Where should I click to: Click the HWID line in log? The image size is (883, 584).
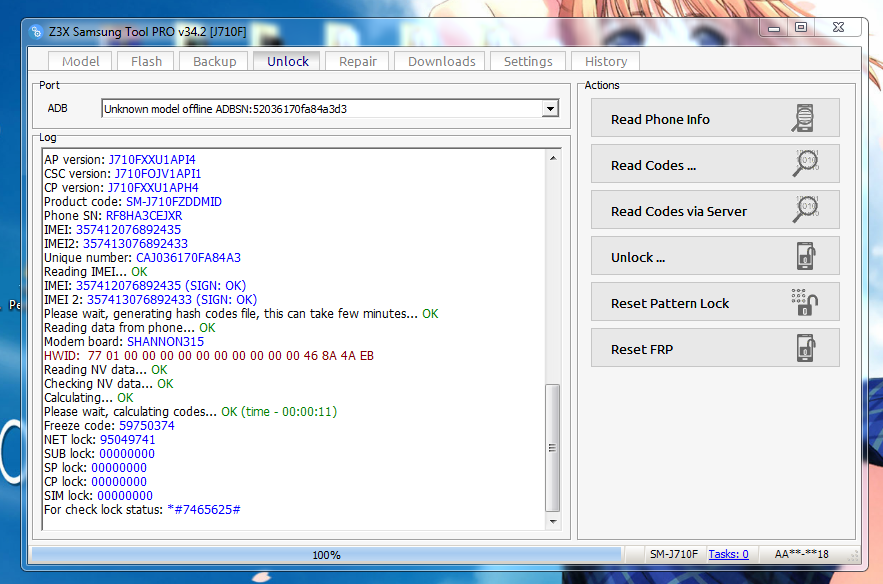coord(209,356)
